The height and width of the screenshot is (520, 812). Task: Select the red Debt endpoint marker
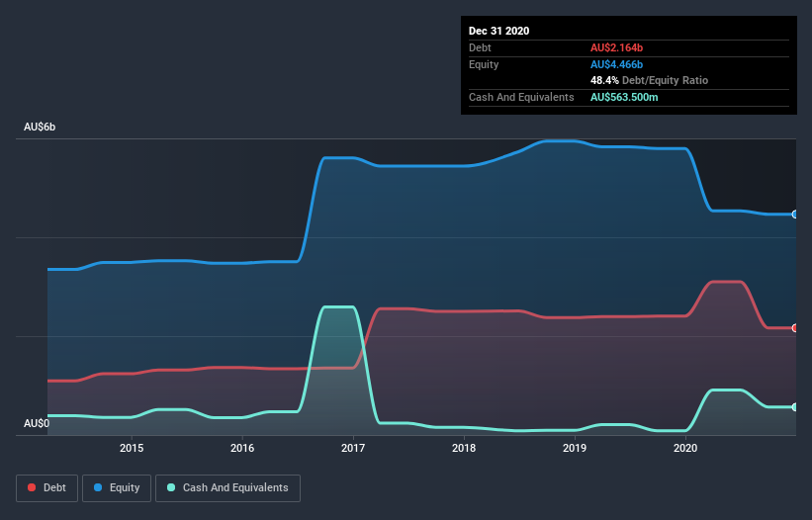coord(795,328)
